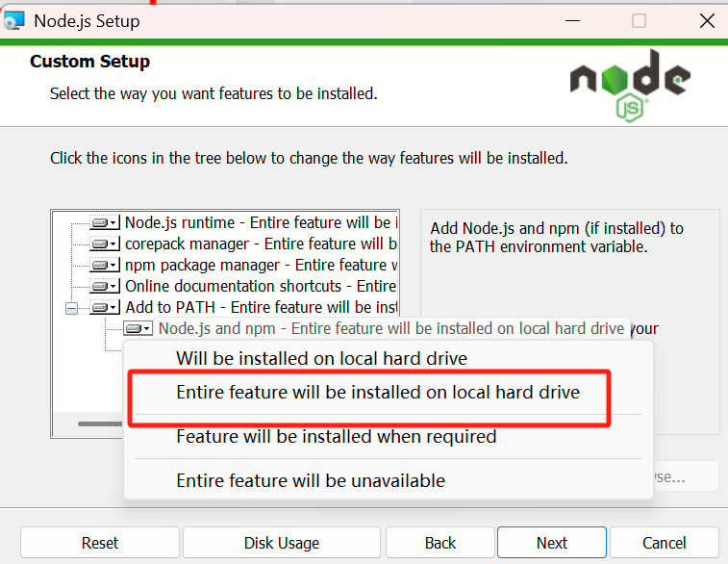Open the Node.js runtime feature drive icon
728x564 pixels.
[105, 222]
